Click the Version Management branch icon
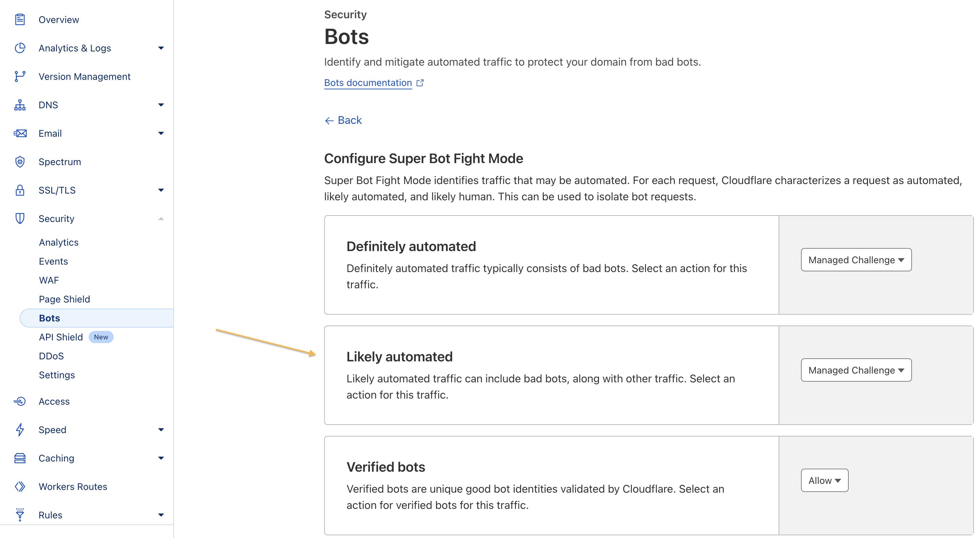This screenshot has width=980, height=538. click(20, 76)
